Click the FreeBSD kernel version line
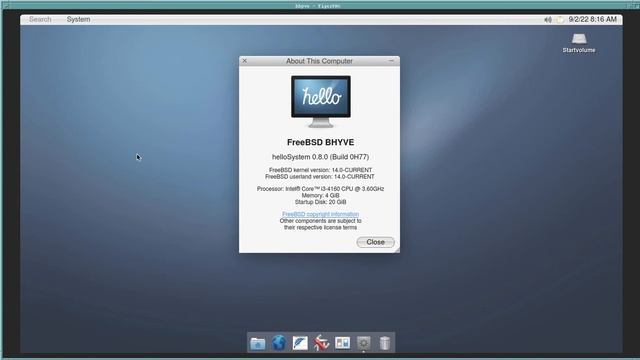640x360 pixels. 320,170
